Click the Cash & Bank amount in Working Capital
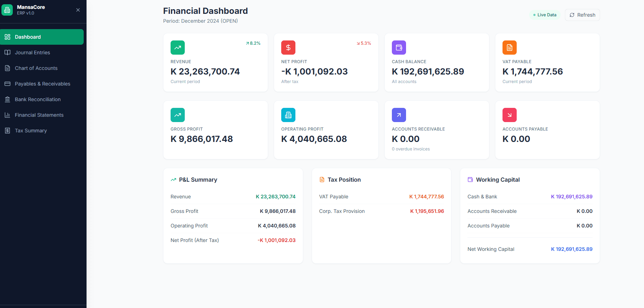 [x=572, y=197]
